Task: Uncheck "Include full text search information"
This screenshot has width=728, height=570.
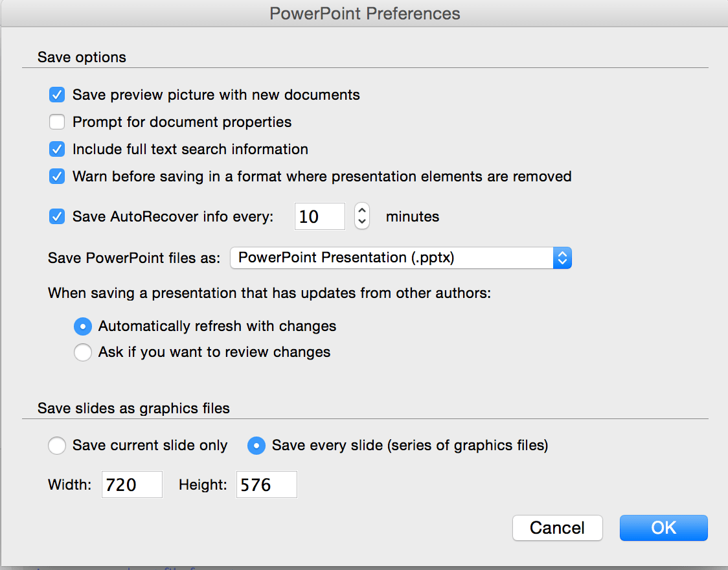Action: tap(57, 149)
